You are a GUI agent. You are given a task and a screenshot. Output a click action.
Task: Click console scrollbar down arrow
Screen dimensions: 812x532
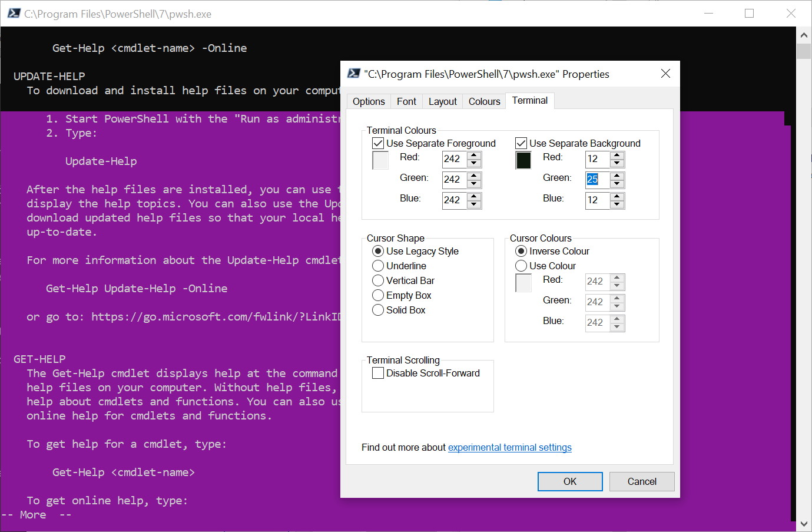pyautogui.click(x=804, y=524)
